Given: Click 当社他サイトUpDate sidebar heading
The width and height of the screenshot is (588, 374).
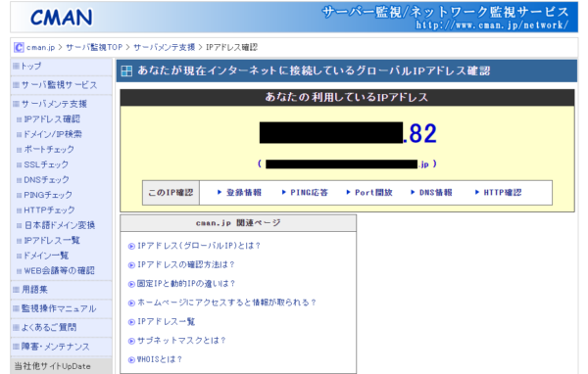Looking at the screenshot, I should (x=53, y=366).
